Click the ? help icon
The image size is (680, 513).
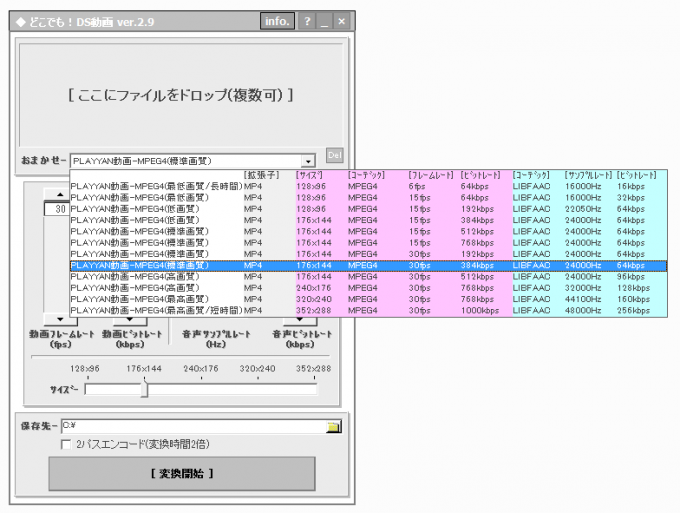(x=307, y=21)
